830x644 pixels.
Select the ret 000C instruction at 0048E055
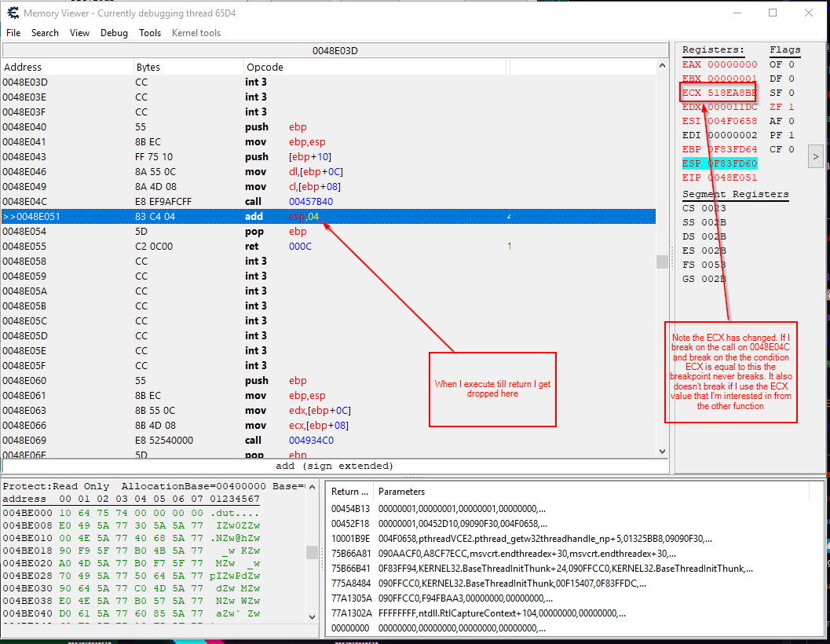(x=328, y=247)
